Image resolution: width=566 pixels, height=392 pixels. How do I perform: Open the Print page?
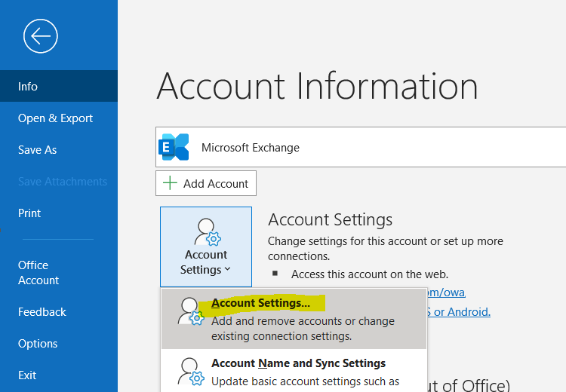[x=59, y=213]
